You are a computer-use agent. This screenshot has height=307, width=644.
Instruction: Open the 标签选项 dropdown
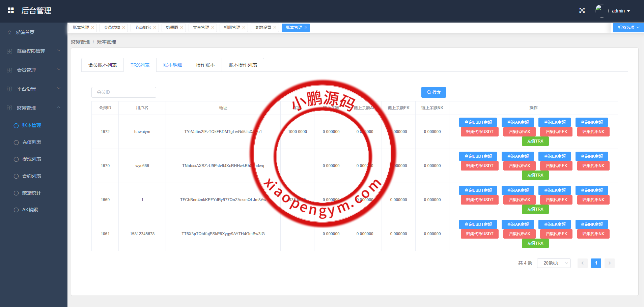tap(628, 28)
